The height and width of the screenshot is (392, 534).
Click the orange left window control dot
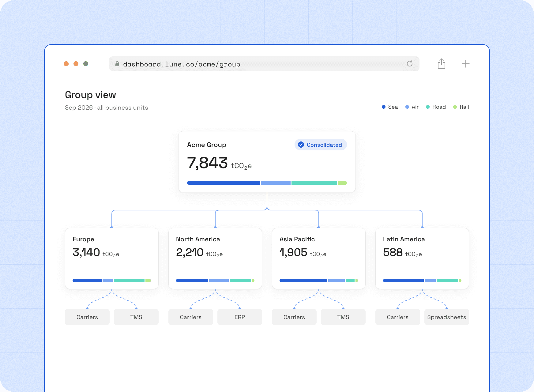66,64
